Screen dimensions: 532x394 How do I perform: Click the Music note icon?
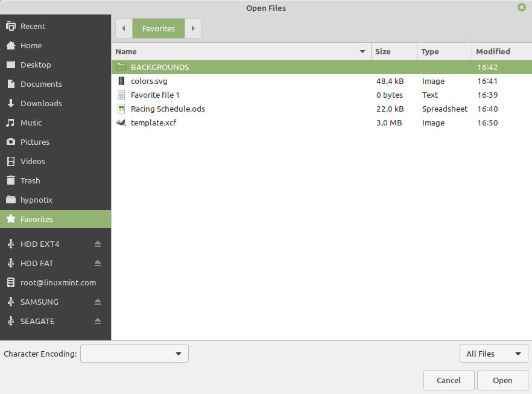(11, 122)
